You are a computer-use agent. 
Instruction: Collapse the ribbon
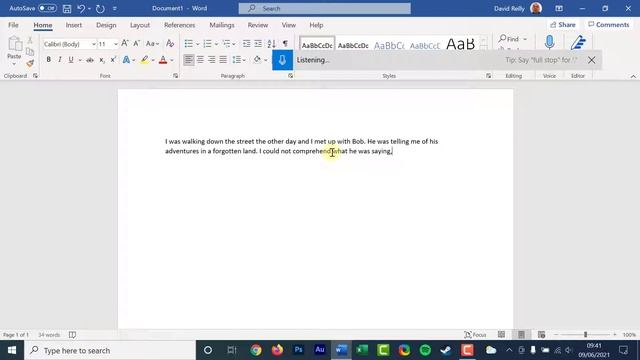tap(633, 76)
